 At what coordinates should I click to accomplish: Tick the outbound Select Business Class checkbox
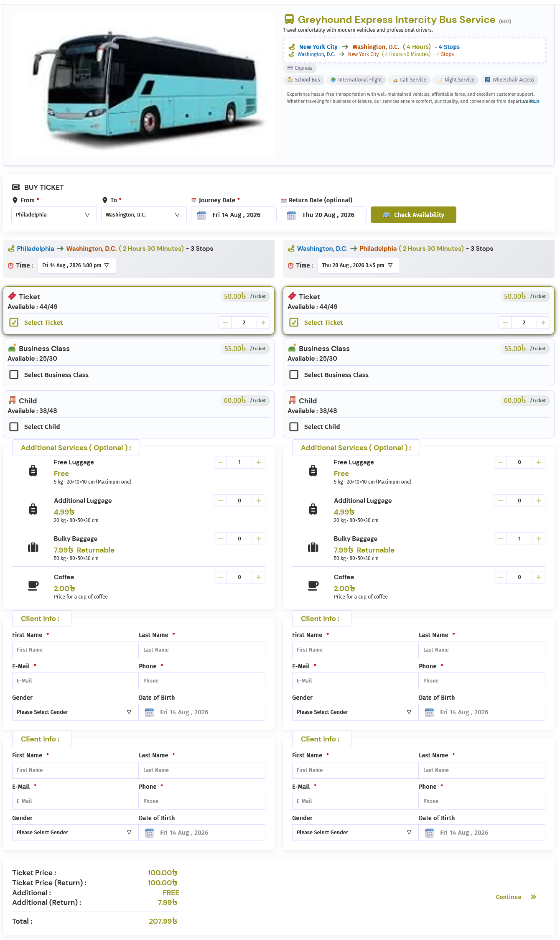coord(14,374)
